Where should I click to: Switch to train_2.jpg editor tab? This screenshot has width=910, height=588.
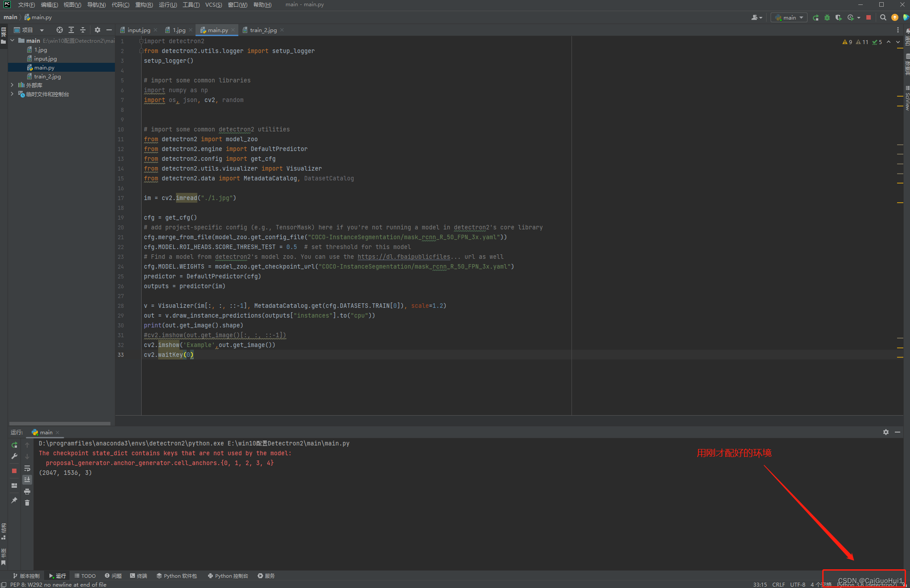point(263,30)
